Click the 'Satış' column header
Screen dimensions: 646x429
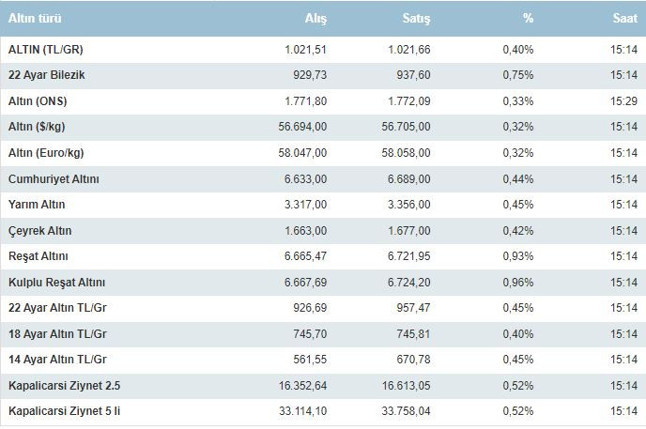[417, 19]
